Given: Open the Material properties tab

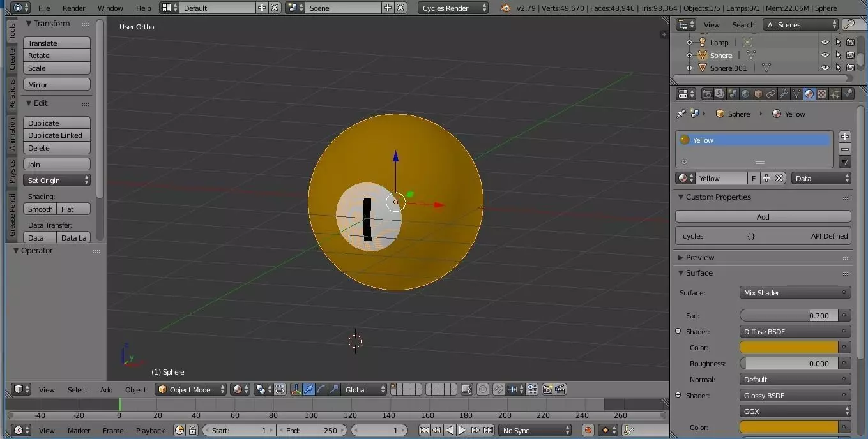Looking at the screenshot, I should (809, 94).
